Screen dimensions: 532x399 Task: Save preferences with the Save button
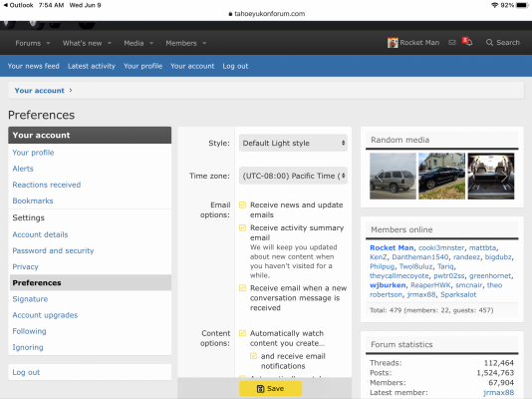pos(270,388)
